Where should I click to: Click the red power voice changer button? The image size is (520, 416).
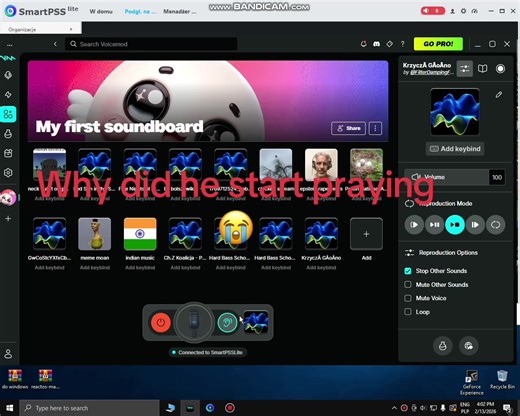[x=161, y=322]
